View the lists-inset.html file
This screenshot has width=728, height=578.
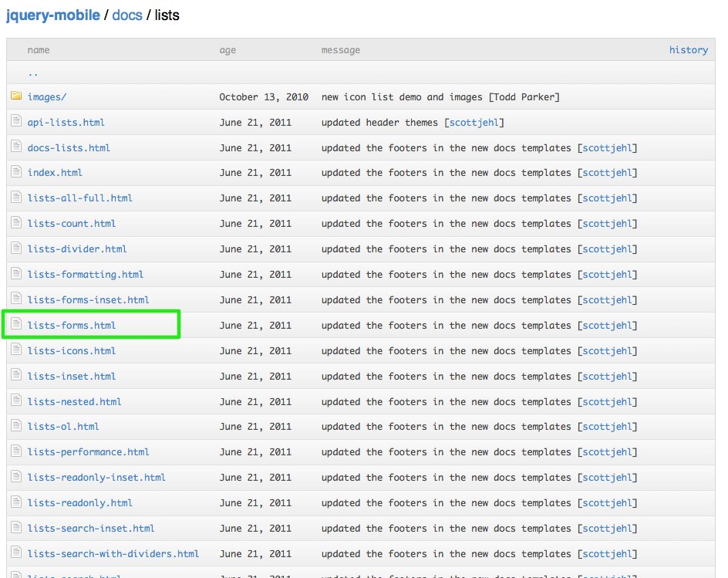pyautogui.click(x=72, y=377)
